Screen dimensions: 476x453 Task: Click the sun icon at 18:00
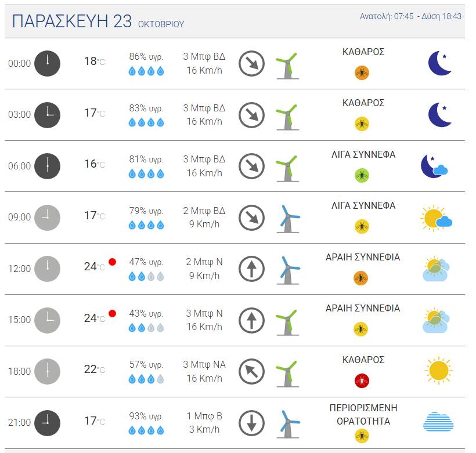point(439,371)
